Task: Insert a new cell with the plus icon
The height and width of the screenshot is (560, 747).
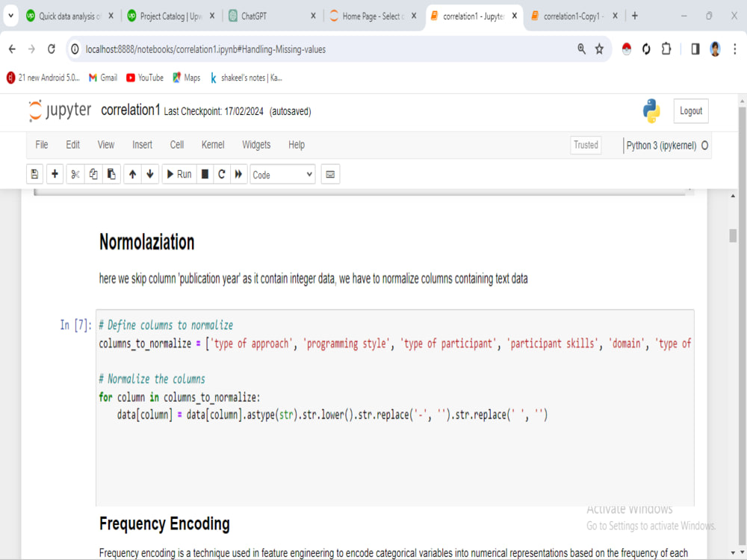Action: tap(54, 174)
